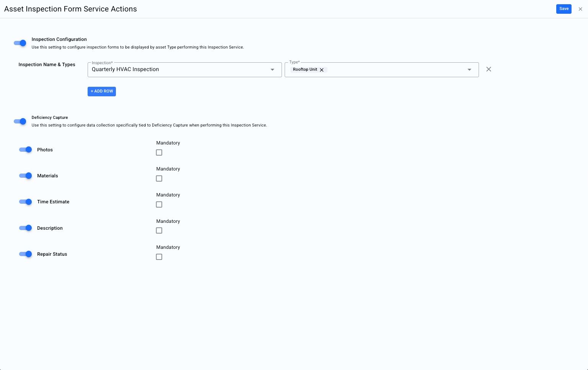Image resolution: width=588 pixels, height=370 pixels.
Task: Toggle the Photos switch off
Action: tap(26, 149)
